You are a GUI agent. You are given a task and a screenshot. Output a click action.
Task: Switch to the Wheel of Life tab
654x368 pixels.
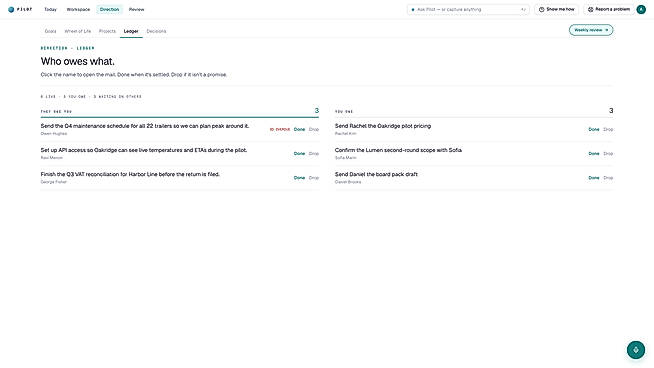pyautogui.click(x=78, y=31)
